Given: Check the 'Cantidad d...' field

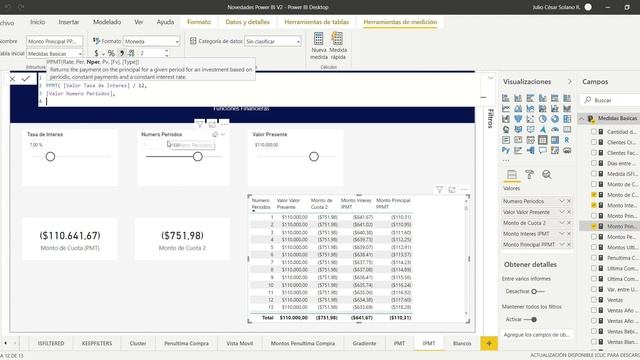Looking at the screenshot, I should click(594, 132).
